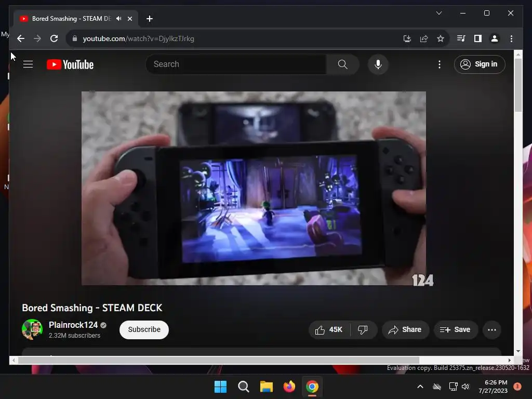Screen dimensions: 532x399
Task: Open the Plainrock124 channel name link
Action: coord(73,325)
